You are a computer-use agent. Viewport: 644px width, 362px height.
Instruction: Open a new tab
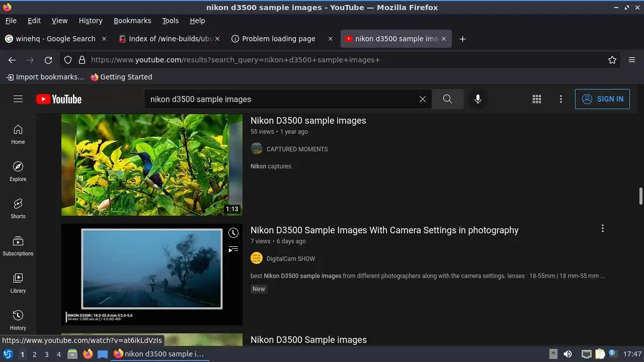[462, 39]
